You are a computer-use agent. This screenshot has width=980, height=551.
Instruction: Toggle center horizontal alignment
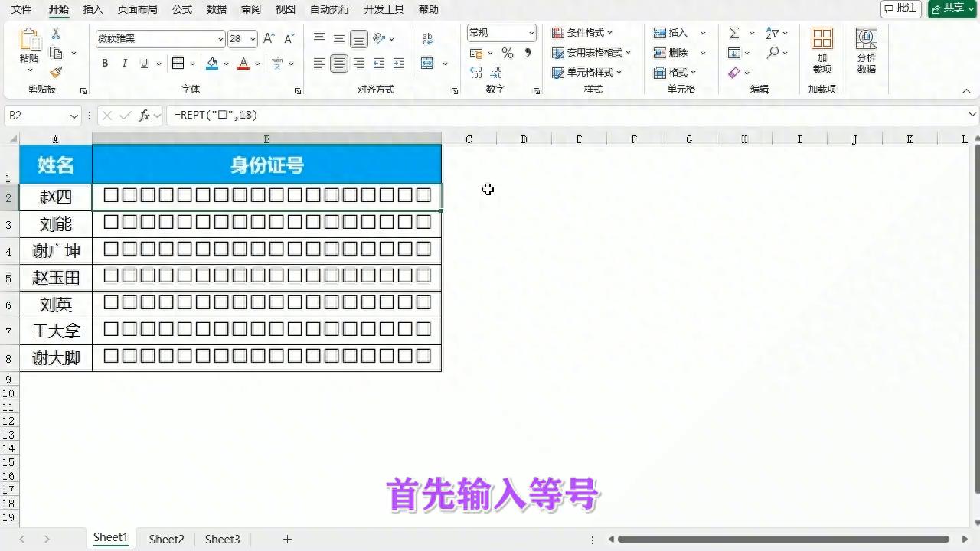point(339,64)
